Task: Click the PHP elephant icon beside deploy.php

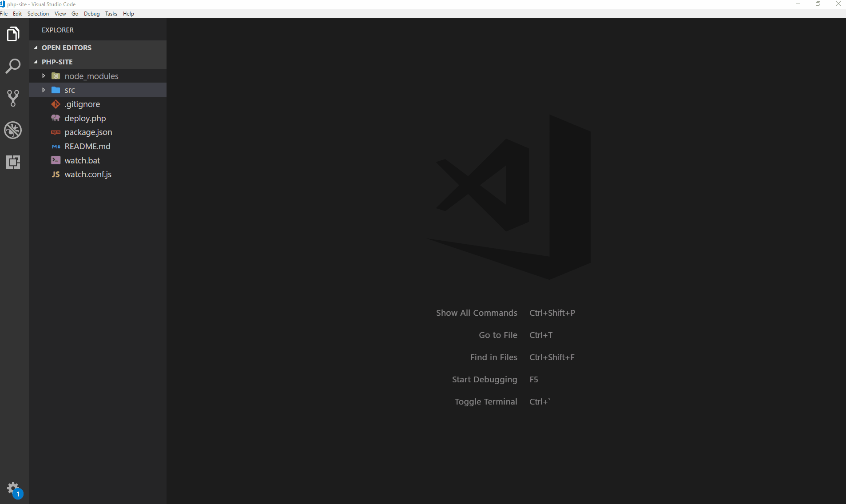Action: pos(56,118)
